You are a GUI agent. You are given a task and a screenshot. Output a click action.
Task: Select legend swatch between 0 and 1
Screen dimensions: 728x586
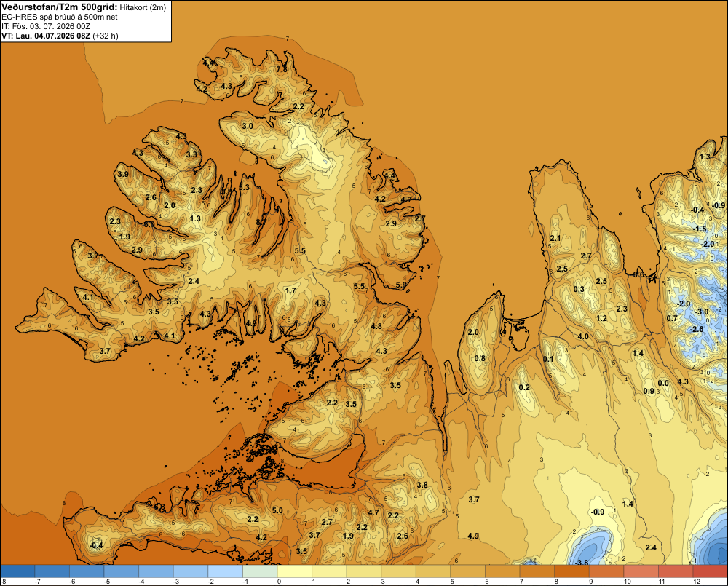click(x=295, y=571)
